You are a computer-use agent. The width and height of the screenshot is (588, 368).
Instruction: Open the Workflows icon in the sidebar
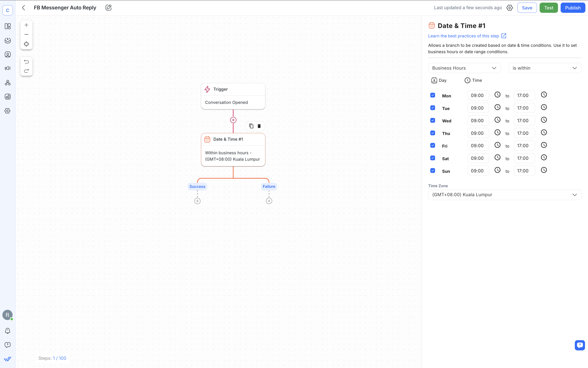click(x=8, y=83)
